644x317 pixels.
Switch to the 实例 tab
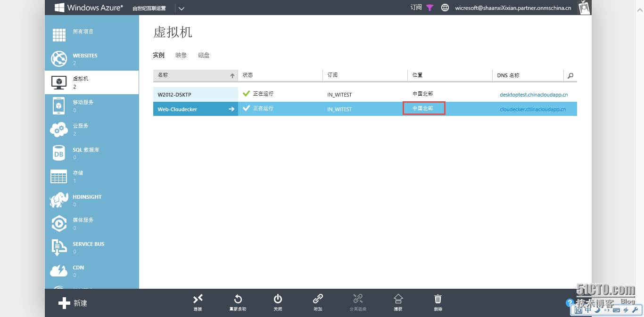pyautogui.click(x=159, y=55)
